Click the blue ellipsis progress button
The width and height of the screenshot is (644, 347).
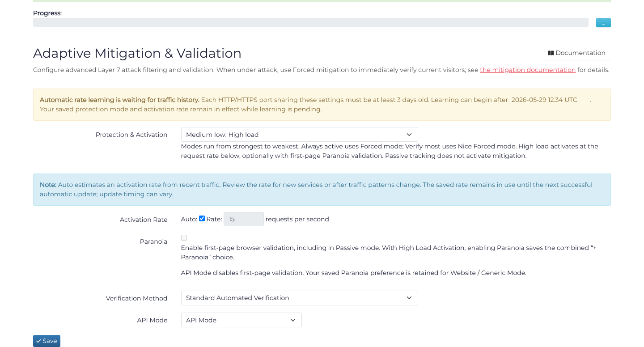pyautogui.click(x=603, y=22)
